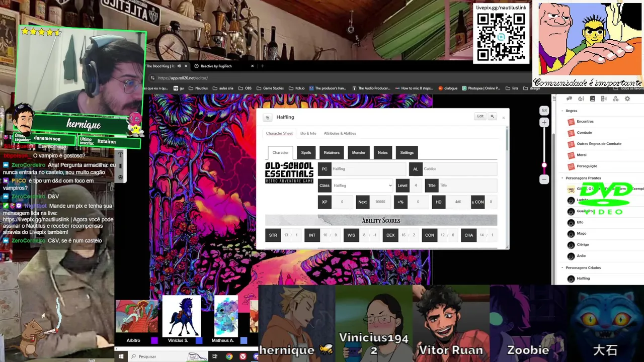Click the character sheet vertical scrollbar

[x=507, y=139]
